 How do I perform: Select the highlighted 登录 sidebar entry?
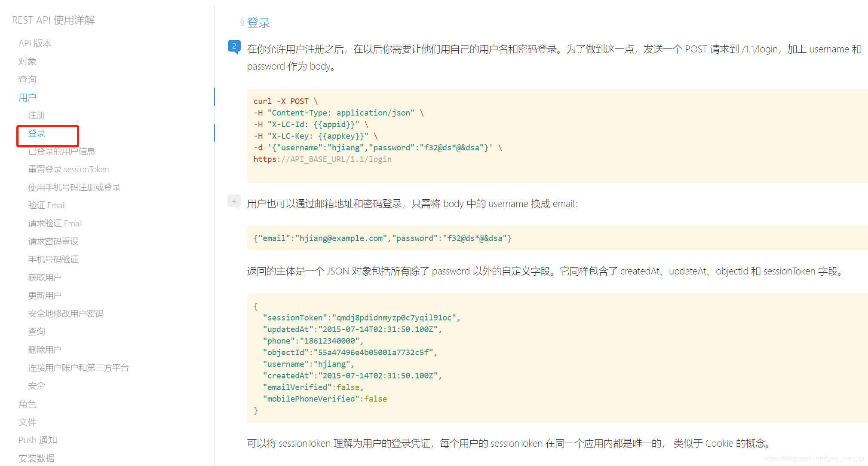[x=37, y=134]
